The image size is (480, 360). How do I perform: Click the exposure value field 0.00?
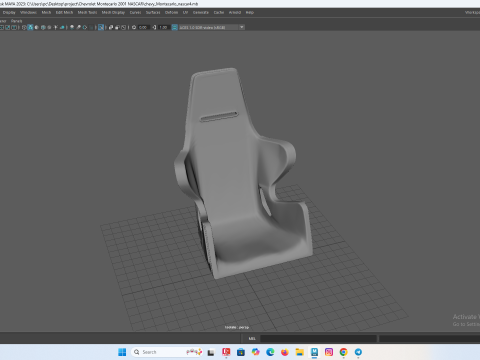click(143, 27)
